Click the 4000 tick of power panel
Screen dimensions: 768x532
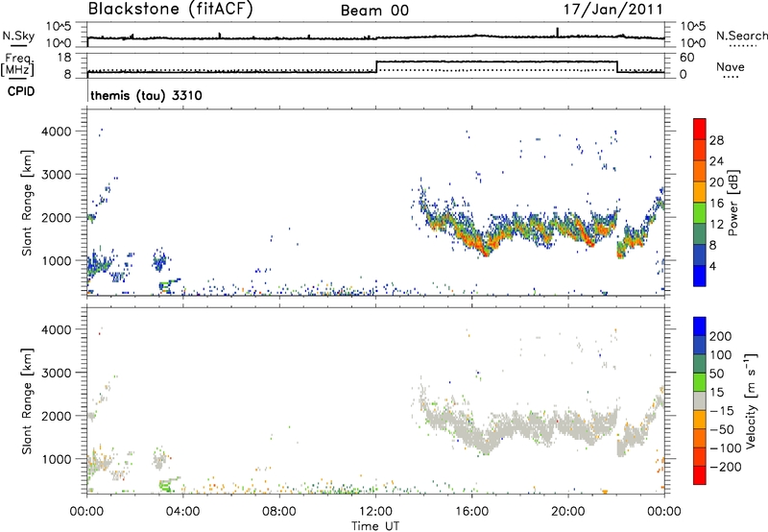tap(57, 132)
